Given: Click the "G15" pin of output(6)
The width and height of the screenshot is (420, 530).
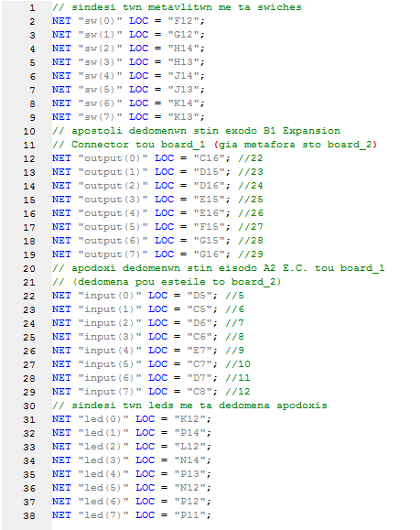Looking at the screenshot, I should tap(209, 241).
